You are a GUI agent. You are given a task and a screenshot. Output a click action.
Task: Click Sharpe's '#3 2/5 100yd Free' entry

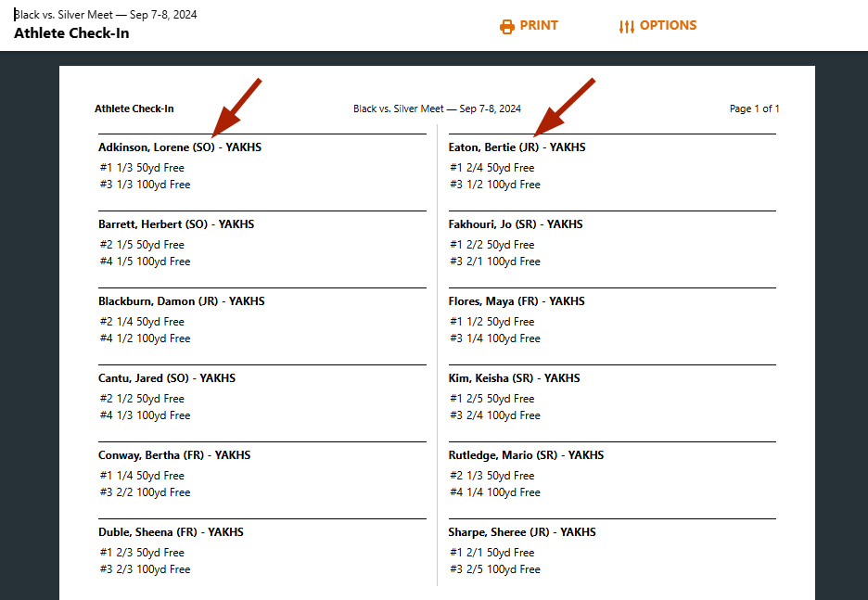point(495,569)
